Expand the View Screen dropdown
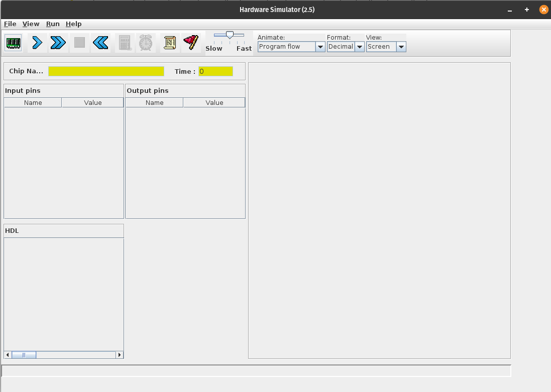The height and width of the screenshot is (392, 551). click(401, 47)
